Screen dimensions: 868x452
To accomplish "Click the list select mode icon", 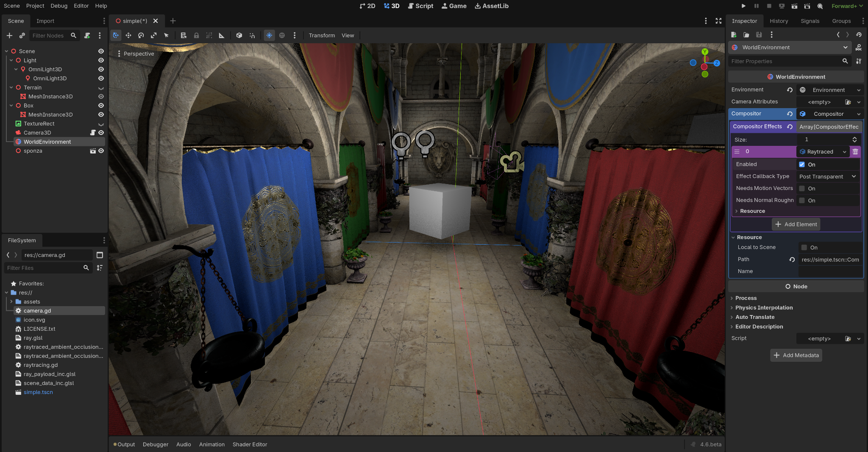I will coord(184,36).
